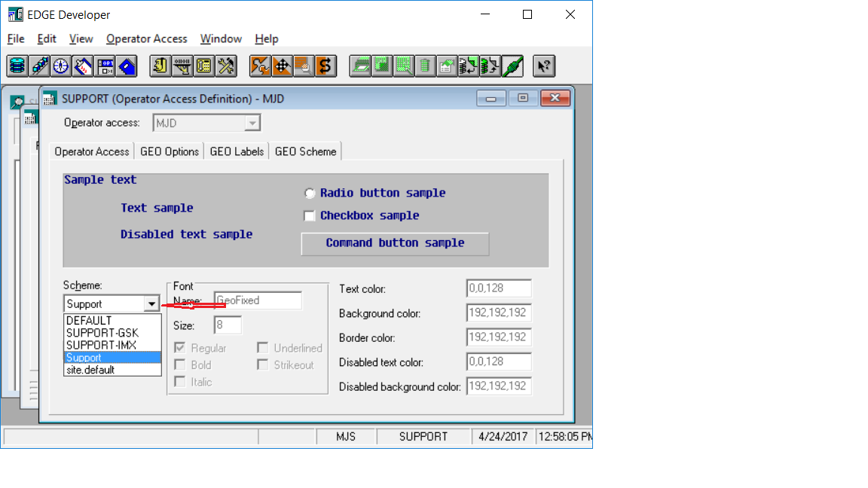
Task: Enable the Italic font checkbox
Action: (179, 382)
